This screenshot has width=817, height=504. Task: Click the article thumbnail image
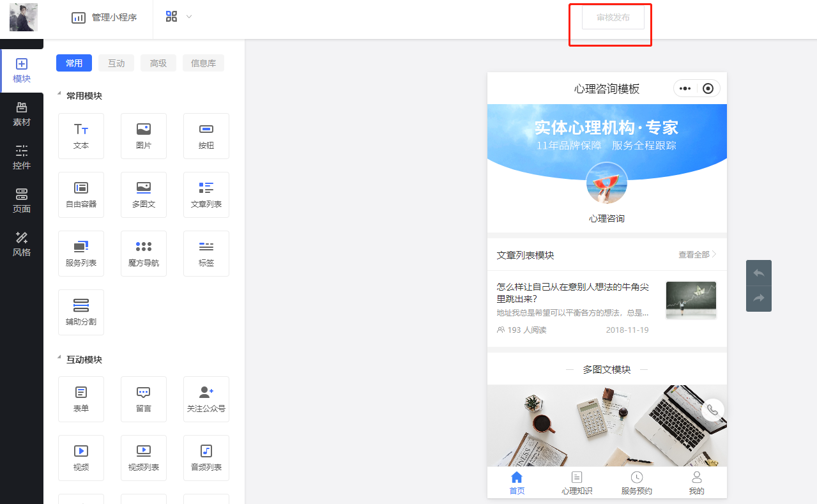pos(691,300)
